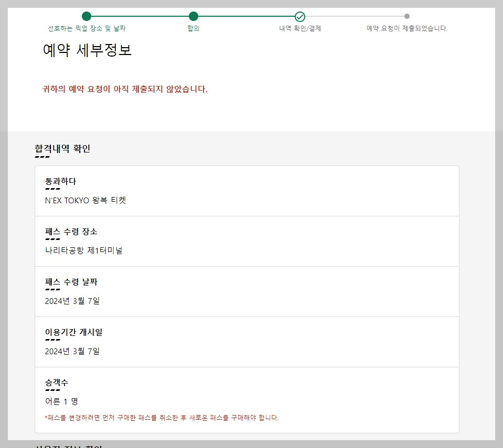503x448 pixels.
Task: Click the 패스 수령 날짜 label
Action: (71, 282)
